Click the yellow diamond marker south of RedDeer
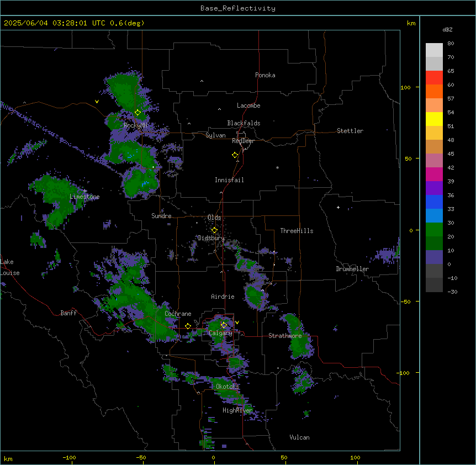 pos(235,155)
